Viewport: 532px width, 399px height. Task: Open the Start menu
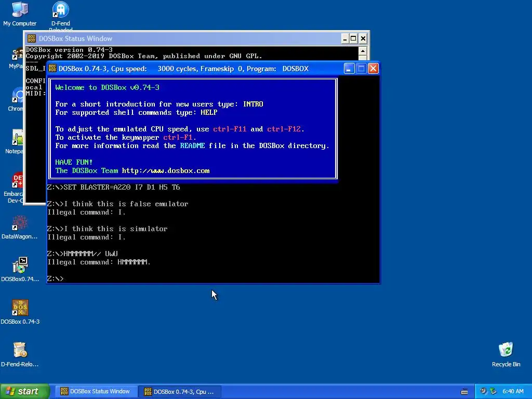[x=25, y=391]
